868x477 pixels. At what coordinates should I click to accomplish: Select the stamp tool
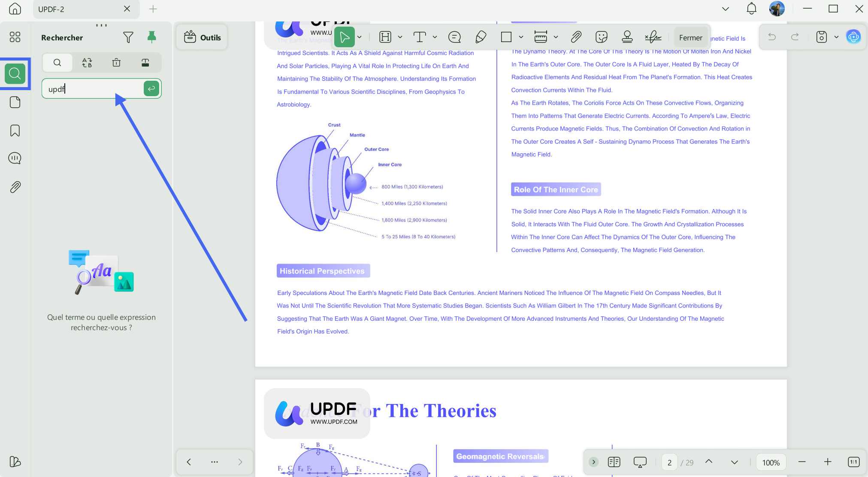pos(627,37)
